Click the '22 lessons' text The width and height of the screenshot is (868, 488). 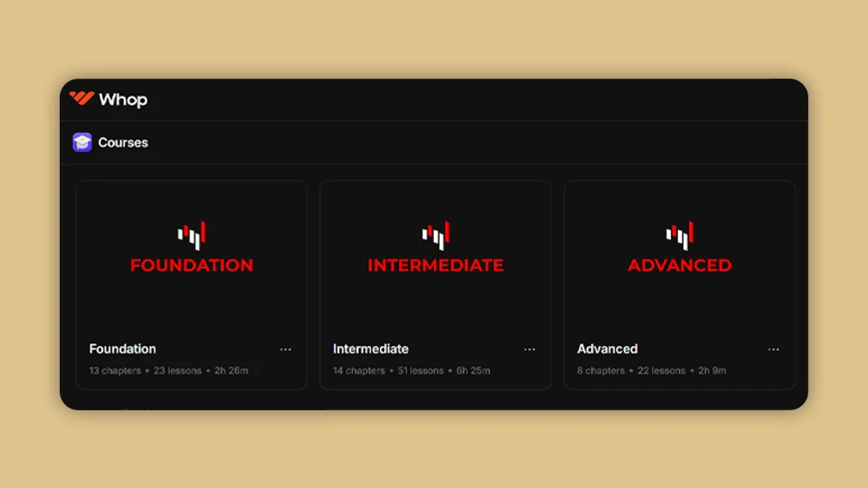pos(662,371)
